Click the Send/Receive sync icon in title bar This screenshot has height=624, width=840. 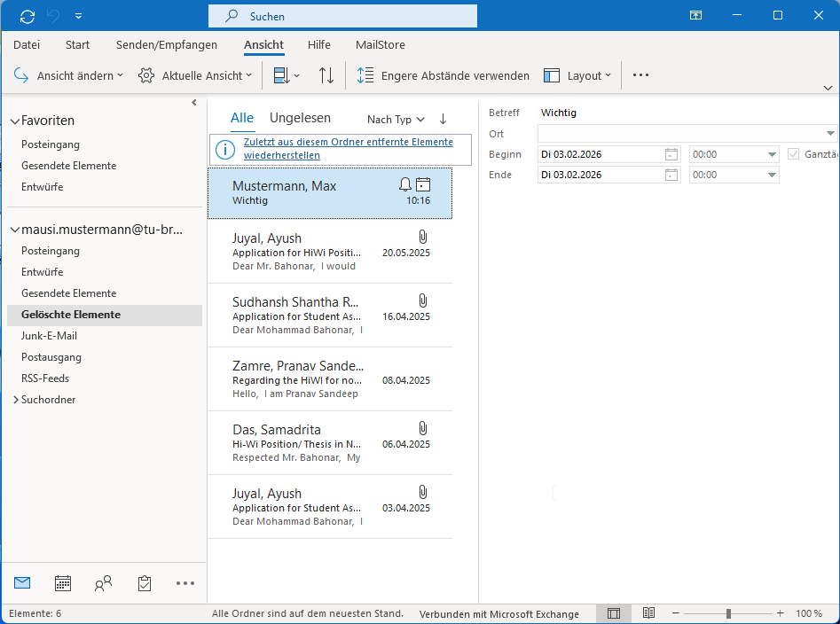point(27,16)
